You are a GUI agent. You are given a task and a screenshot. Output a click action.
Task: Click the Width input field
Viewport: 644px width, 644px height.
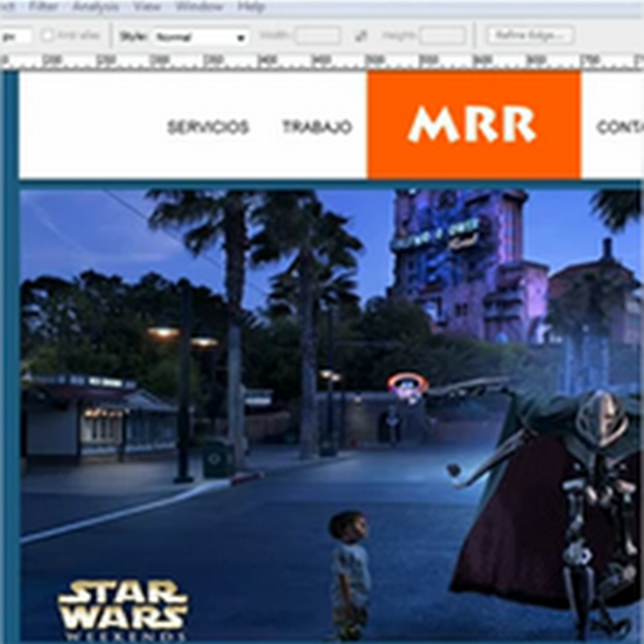316,36
